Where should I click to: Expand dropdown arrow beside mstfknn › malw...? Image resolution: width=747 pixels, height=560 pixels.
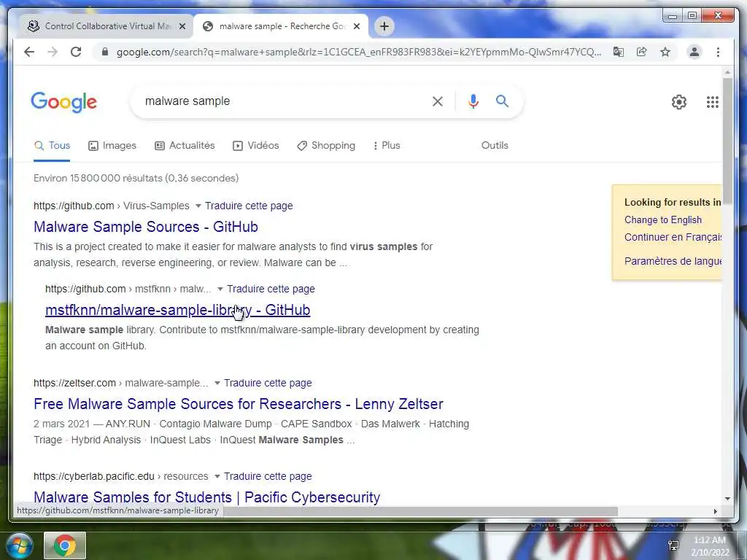click(x=220, y=289)
